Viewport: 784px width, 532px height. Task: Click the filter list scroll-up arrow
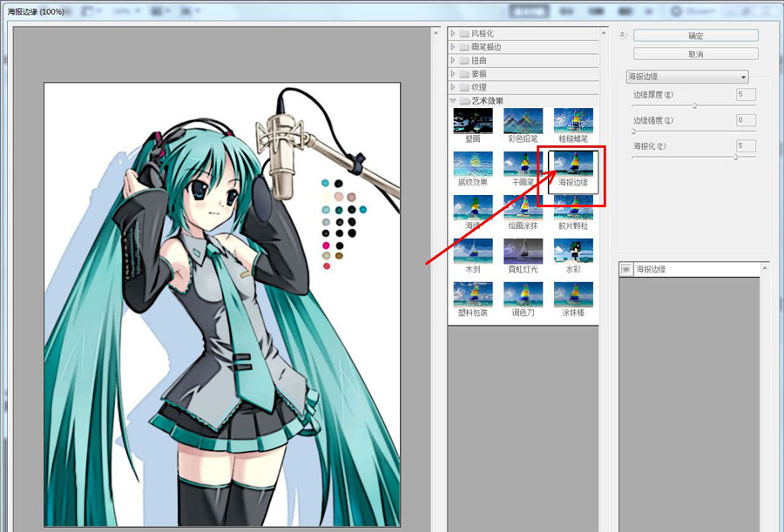(x=604, y=33)
